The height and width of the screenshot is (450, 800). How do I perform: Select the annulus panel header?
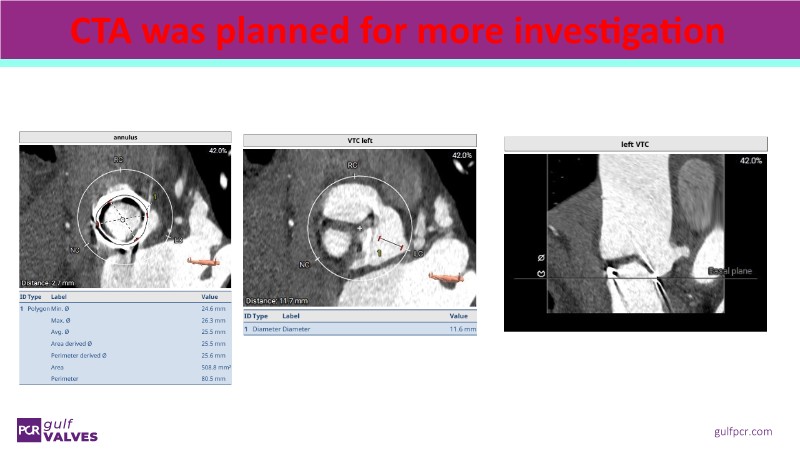coord(125,137)
